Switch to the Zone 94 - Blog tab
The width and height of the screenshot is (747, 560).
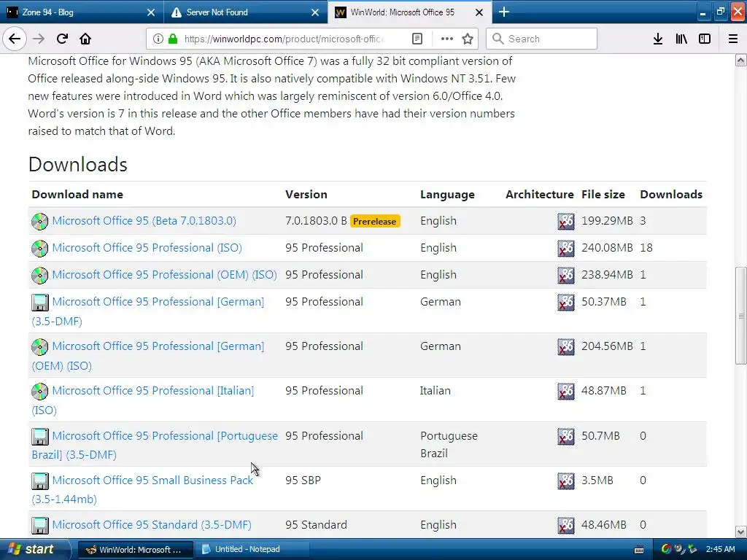coord(82,12)
